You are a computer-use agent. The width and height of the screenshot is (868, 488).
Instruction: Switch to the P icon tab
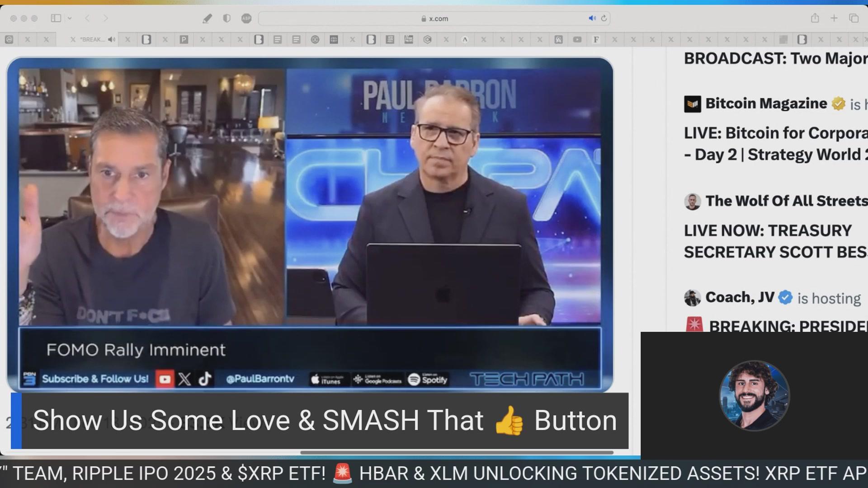click(x=184, y=40)
